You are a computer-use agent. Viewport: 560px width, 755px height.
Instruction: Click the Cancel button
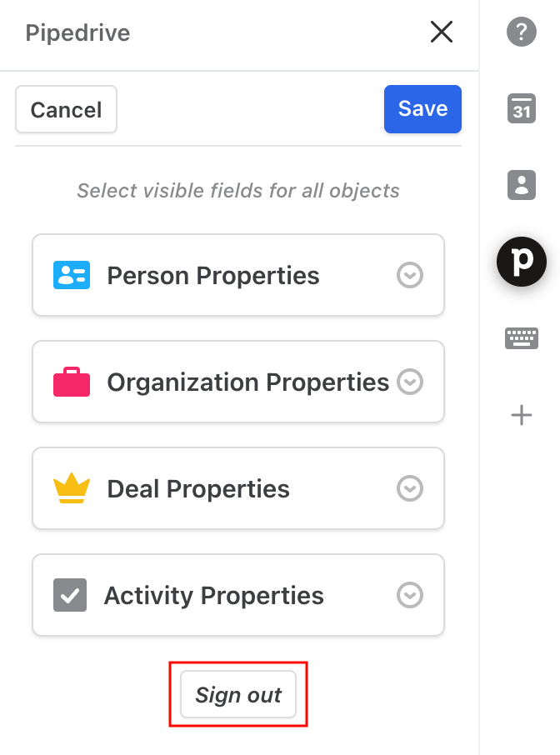[66, 109]
